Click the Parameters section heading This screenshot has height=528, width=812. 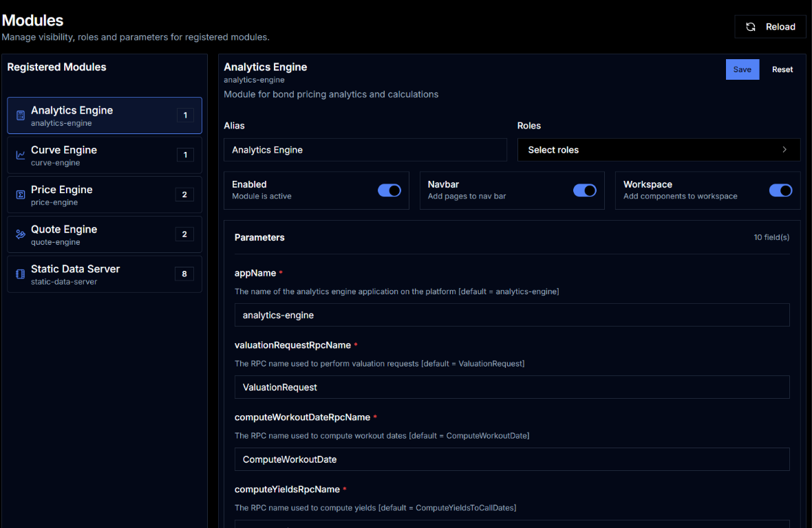259,237
